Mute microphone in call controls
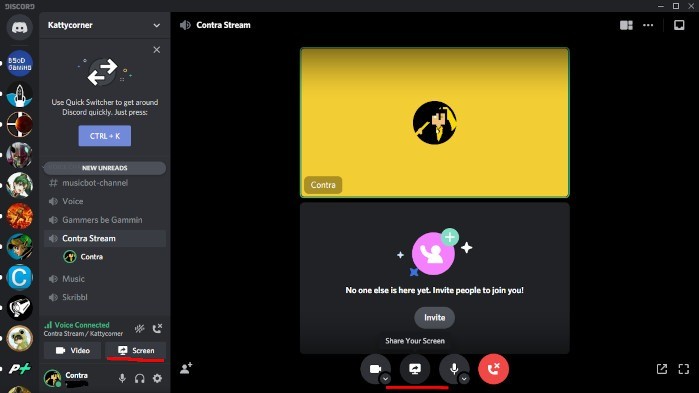Screen dimensions: 699x393 point(454,368)
